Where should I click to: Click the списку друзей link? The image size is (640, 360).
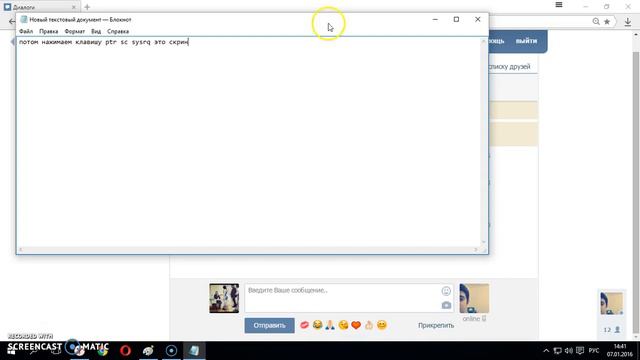click(509, 67)
